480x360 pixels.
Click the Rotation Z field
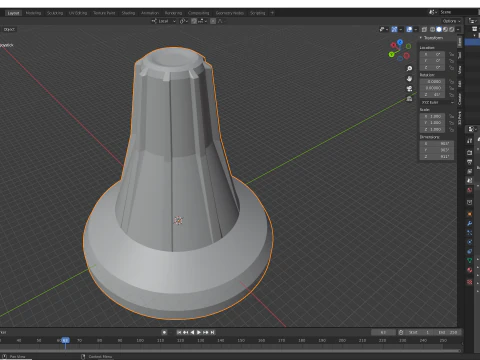click(432, 95)
